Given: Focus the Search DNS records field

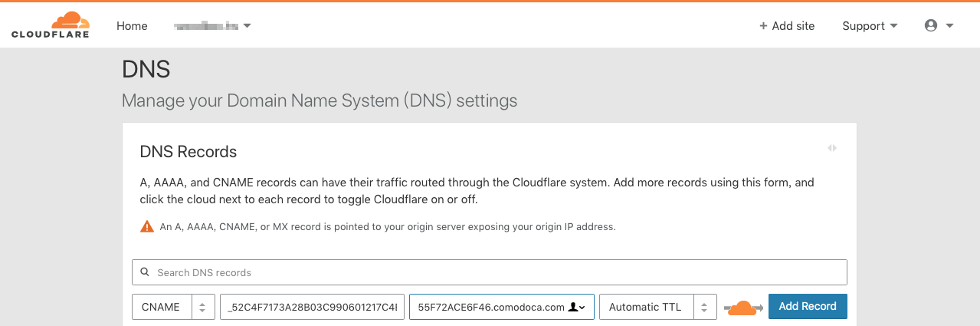Looking at the screenshot, I should coord(490,272).
